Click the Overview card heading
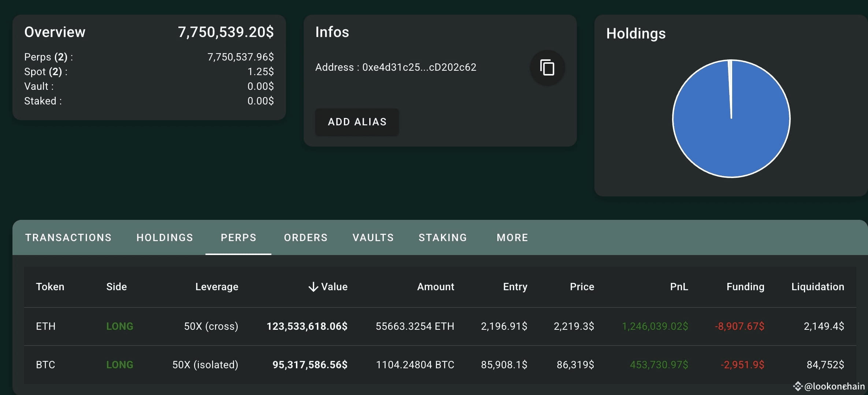868x395 pixels. pyautogui.click(x=55, y=32)
